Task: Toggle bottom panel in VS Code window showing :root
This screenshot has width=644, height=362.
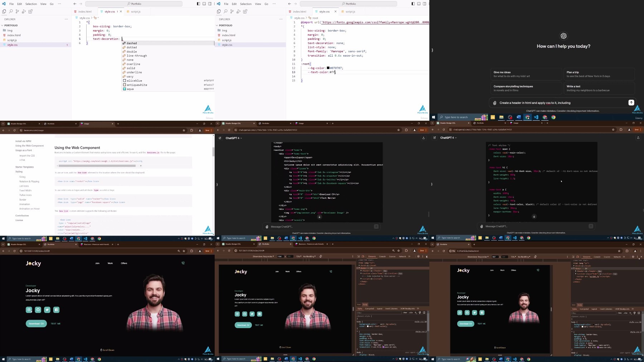Action: (419, 4)
